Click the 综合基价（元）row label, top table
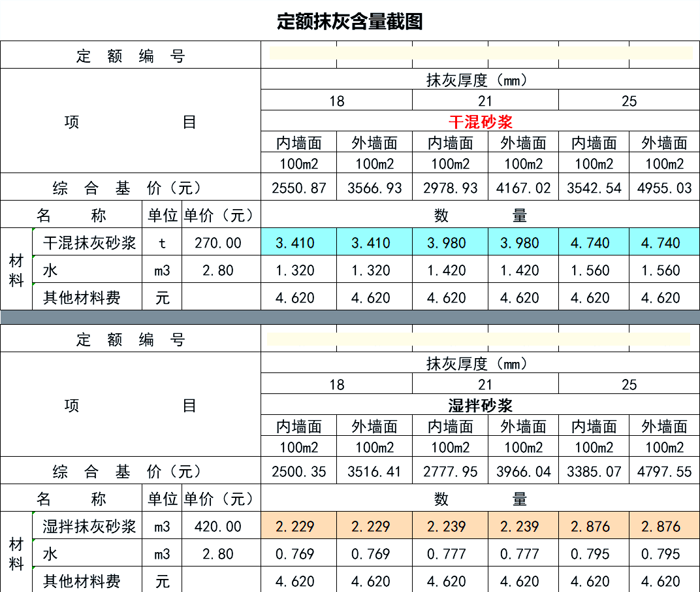 click(131, 187)
